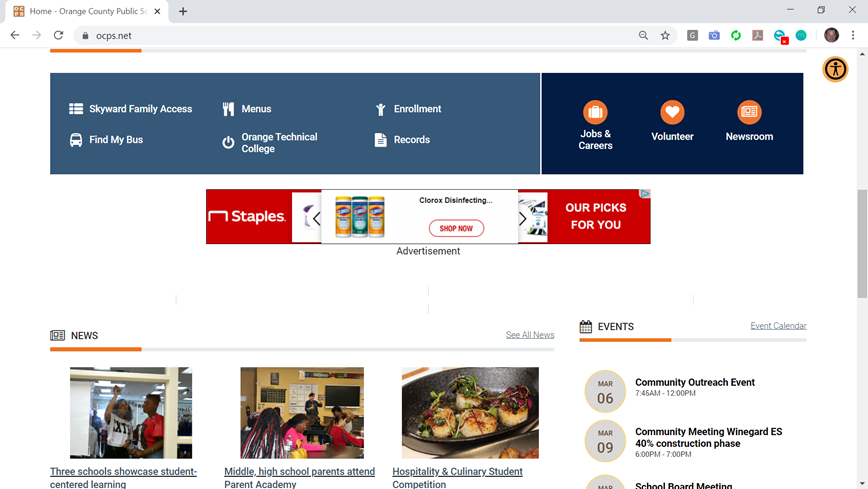The image size is (868, 489).
Task: Click the Newsroom label
Action: point(749,136)
